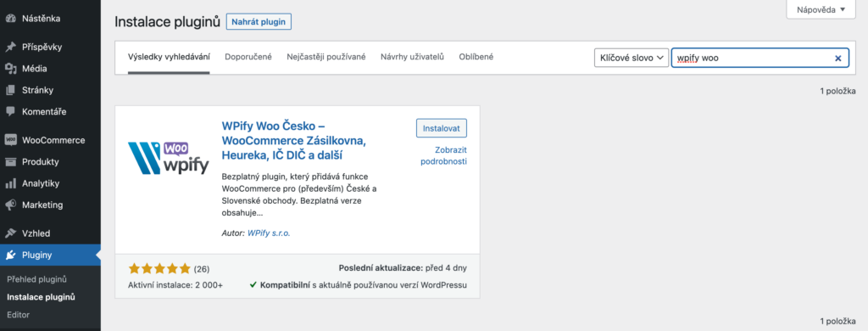
Task: Switch to Návrhy uživatelů tab
Action: click(413, 57)
